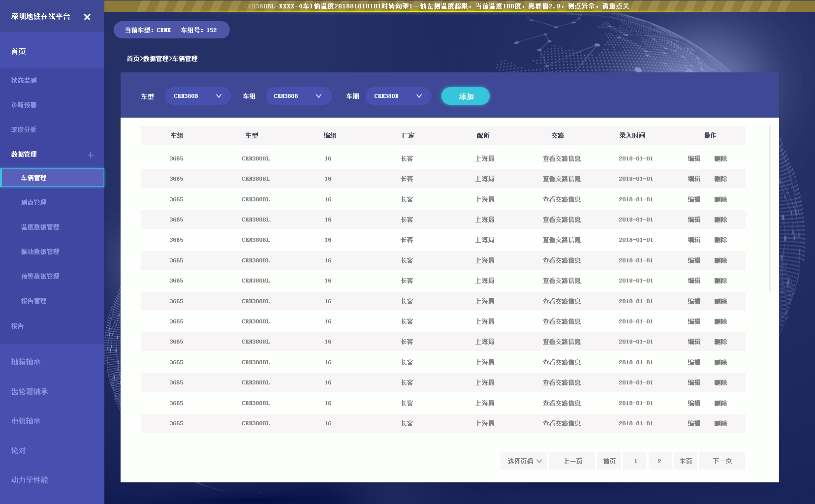Viewport: 815px width, 504px height.
Task: Open 预警数据管理 in the sidebar
Action: pos(40,276)
